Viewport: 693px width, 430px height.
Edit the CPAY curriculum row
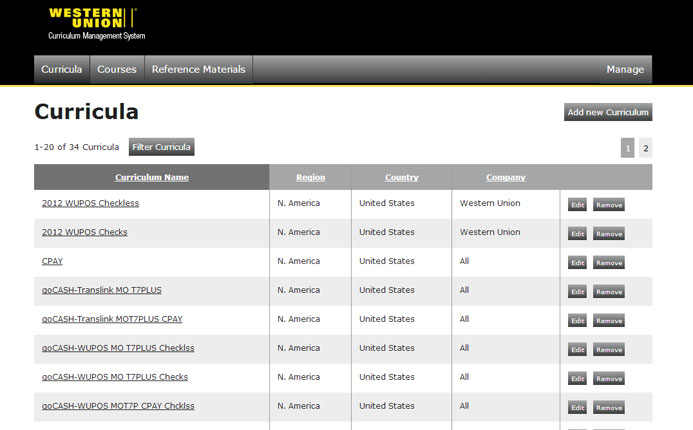click(577, 263)
